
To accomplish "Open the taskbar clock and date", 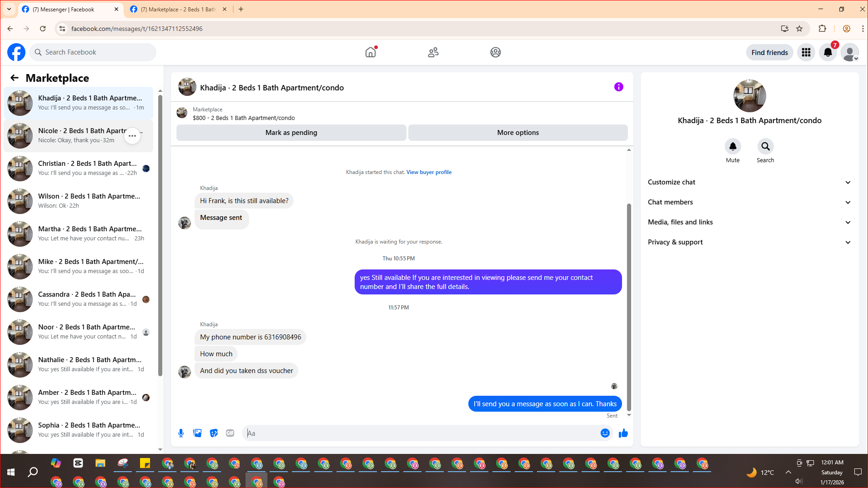I will 832,472.
